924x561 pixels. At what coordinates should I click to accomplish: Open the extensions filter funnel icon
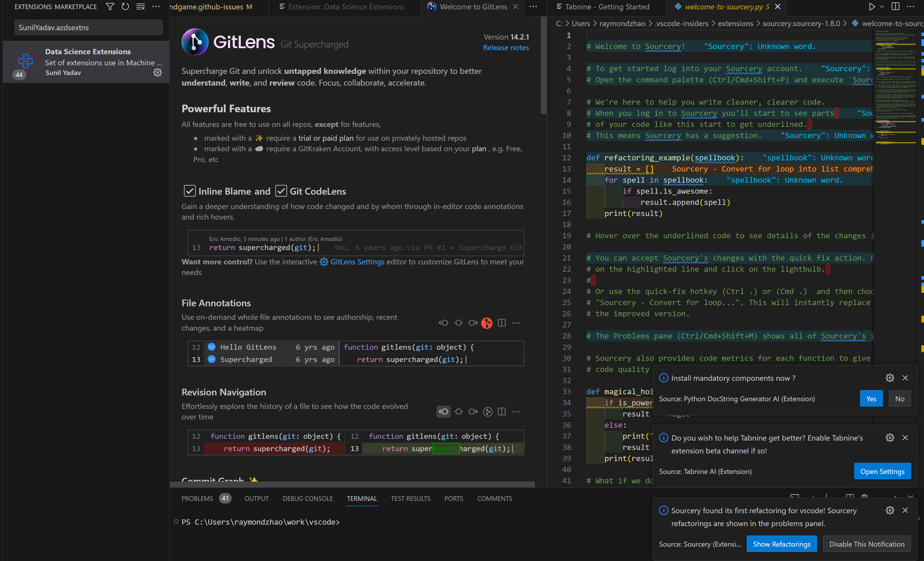(x=110, y=6)
